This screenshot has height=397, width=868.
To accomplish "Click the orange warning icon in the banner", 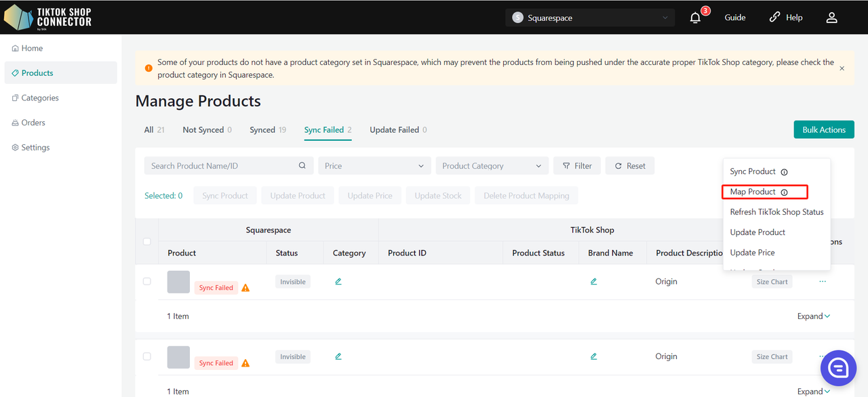I will pyautogui.click(x=148, y=68).
